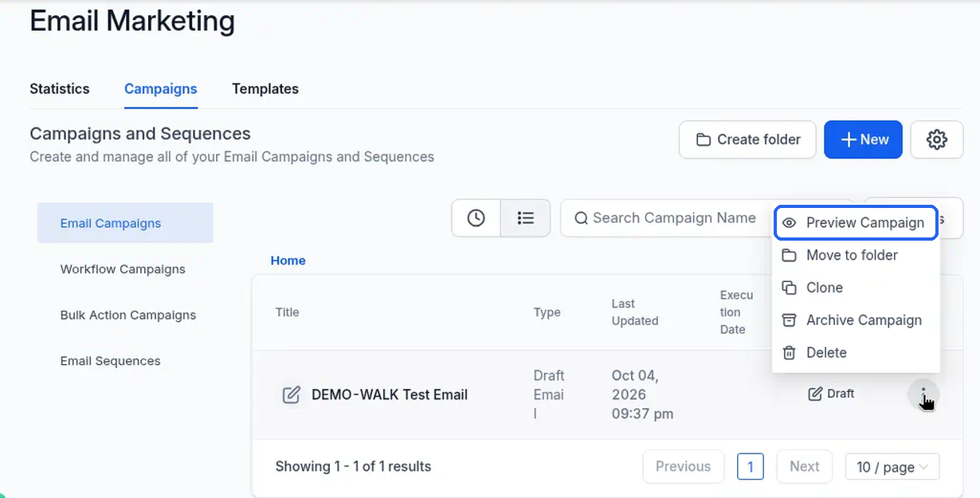
Task: Switch to list view icon
Action: (525, 218)
